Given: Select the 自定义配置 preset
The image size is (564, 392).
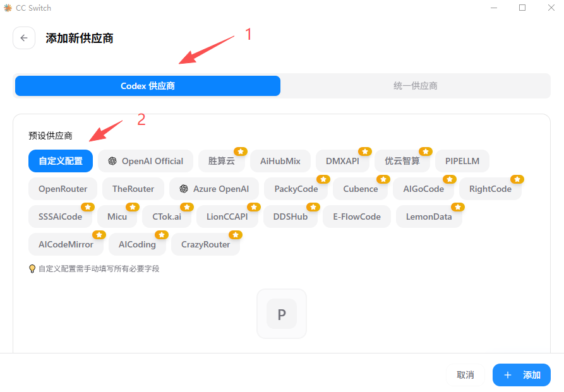Looking at the screenshot, I should [61, 161].
